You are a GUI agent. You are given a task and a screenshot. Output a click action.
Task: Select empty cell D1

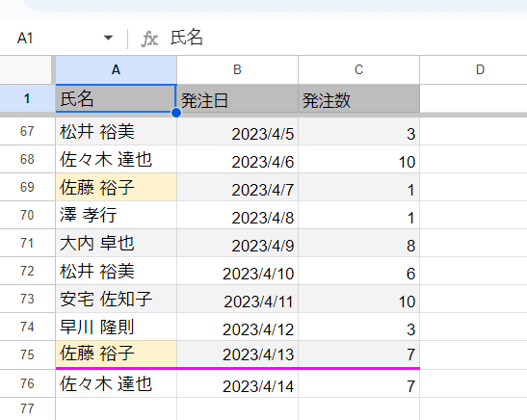point(474,98)
